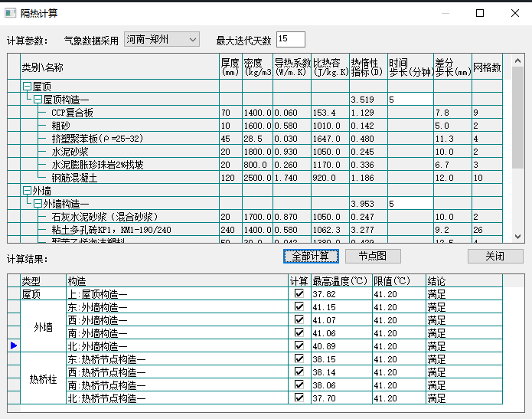This screenshot has height=419, width=532.
Task: Collapse the 外墙构造一 subtree
Action: pos(38,204)
